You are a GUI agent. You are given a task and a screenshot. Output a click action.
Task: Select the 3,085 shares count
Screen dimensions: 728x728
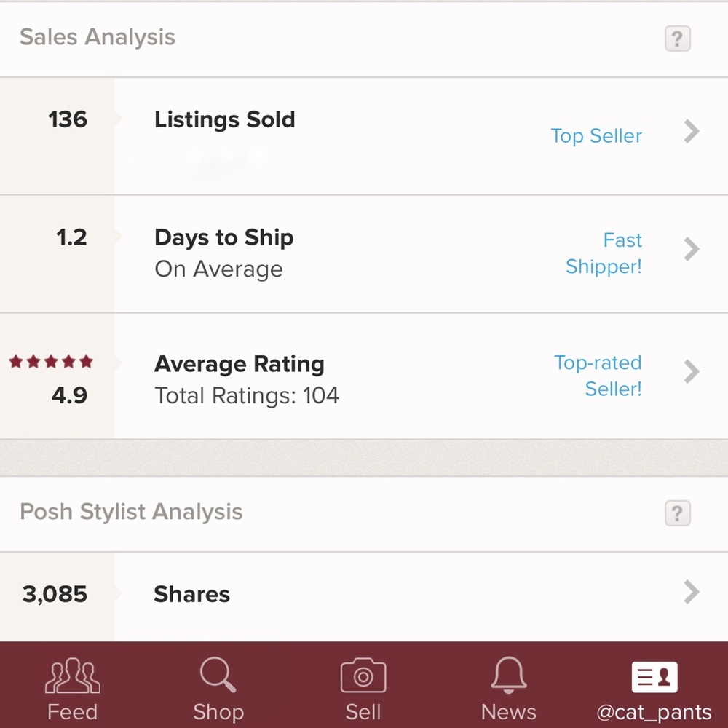(x=55, y=594)
